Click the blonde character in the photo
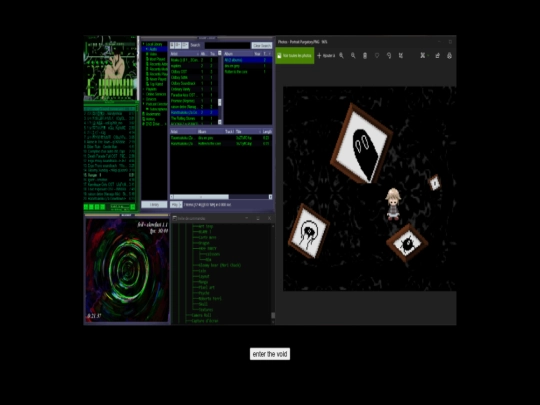Screen dimensions: 540x405 point(393,204)
